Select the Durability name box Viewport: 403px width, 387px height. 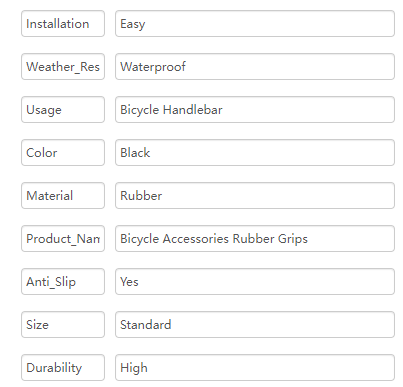pos(63,368)
